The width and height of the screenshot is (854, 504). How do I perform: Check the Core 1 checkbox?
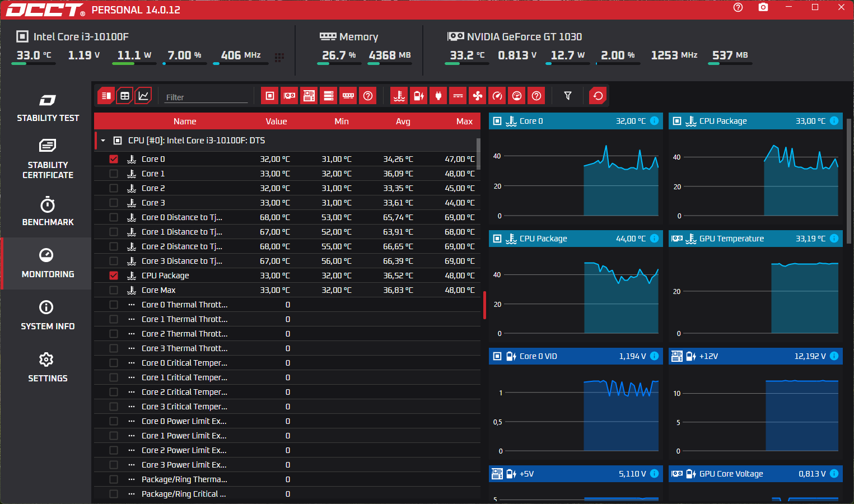coord(114,174)
